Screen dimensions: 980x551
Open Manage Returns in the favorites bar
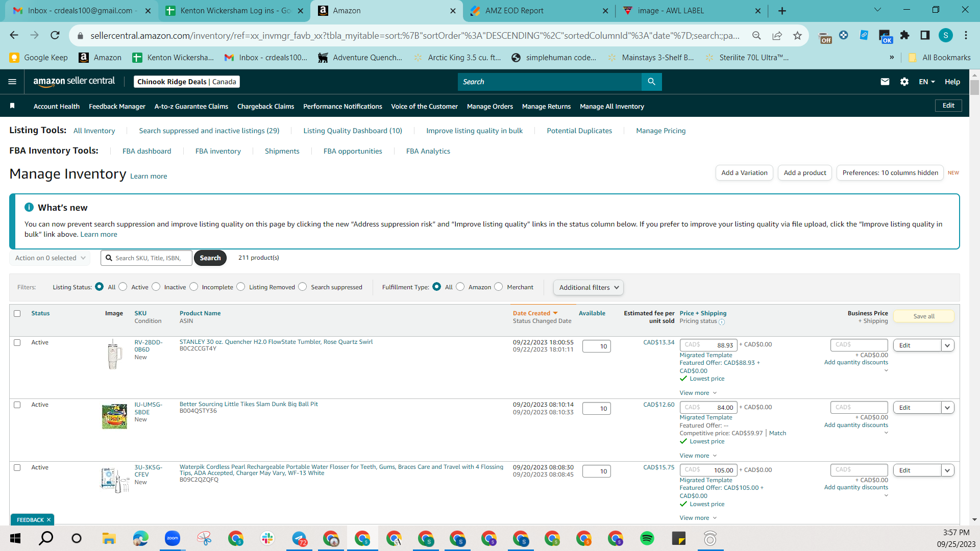click(546, 106)
